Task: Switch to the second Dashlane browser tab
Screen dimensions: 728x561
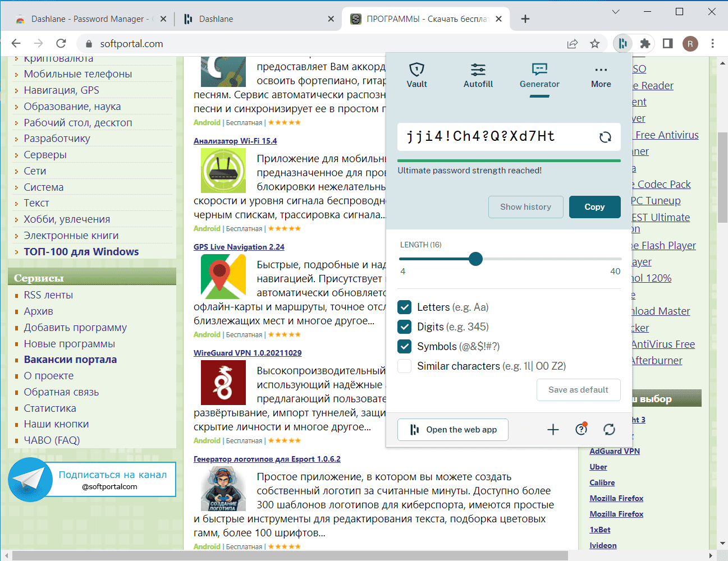Action: pyautogui.click(x=258, y=19)
